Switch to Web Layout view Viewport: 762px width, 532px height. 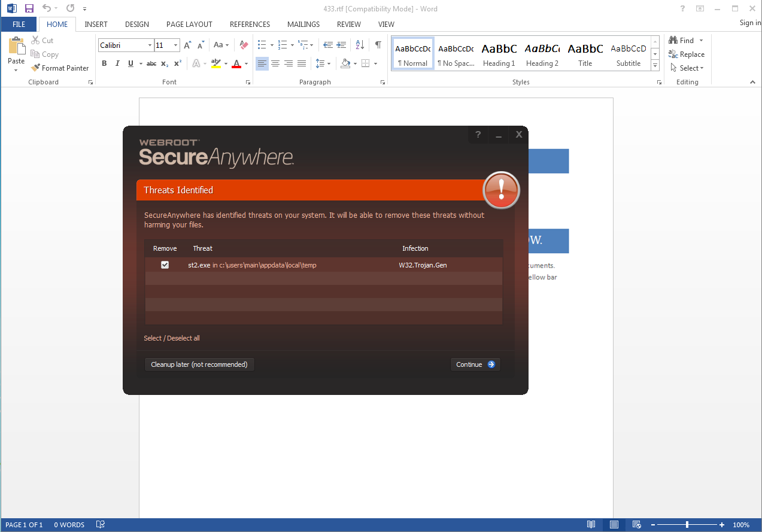coord(637,525)
